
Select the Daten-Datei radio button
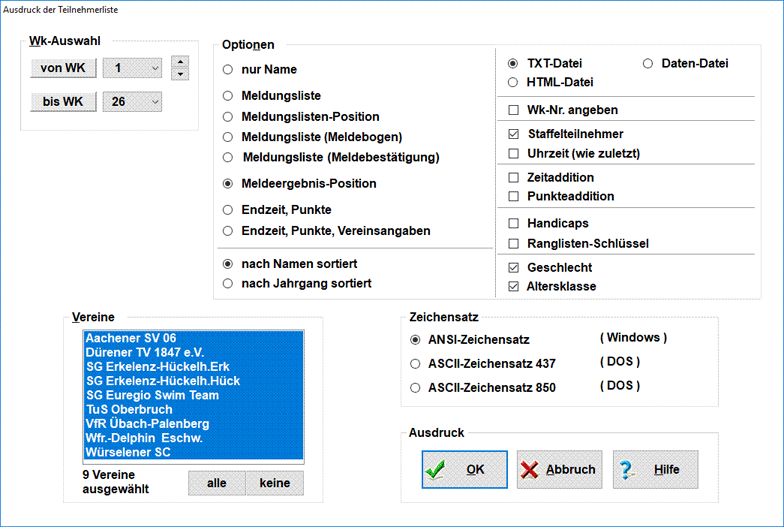click(647, 63)
